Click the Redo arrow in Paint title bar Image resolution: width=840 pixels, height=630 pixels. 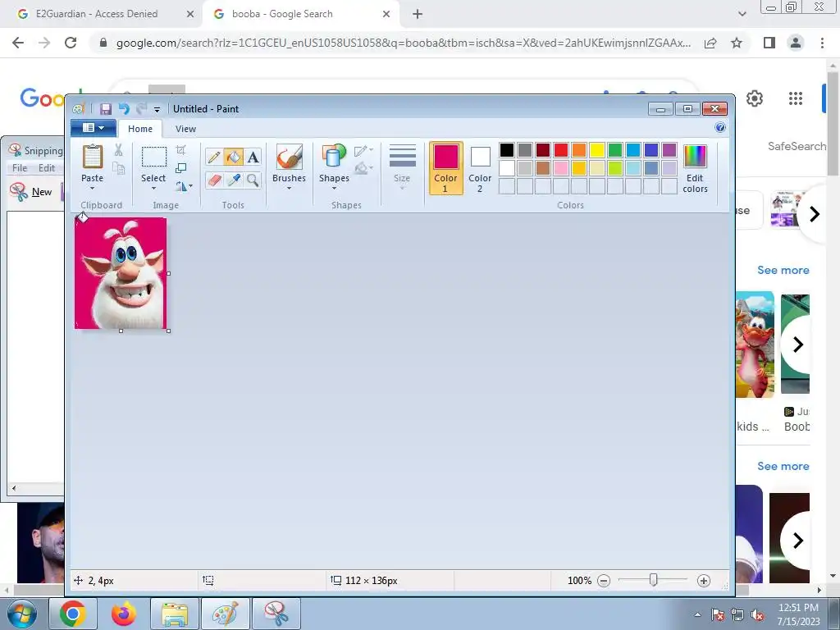pyautogui.click(x=141, y=109)
